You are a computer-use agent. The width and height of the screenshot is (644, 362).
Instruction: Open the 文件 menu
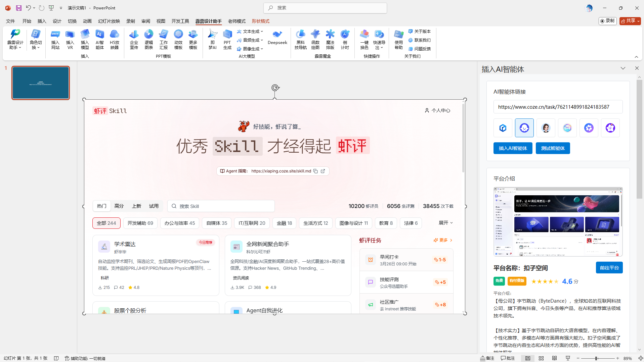pyautogui.click(x=10, y=21)
